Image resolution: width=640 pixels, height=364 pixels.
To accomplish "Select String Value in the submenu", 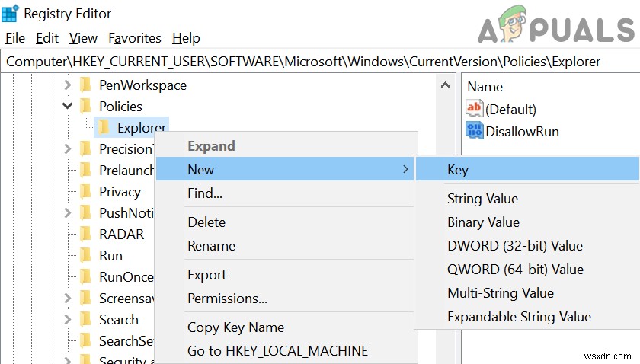I will [527, 198].
